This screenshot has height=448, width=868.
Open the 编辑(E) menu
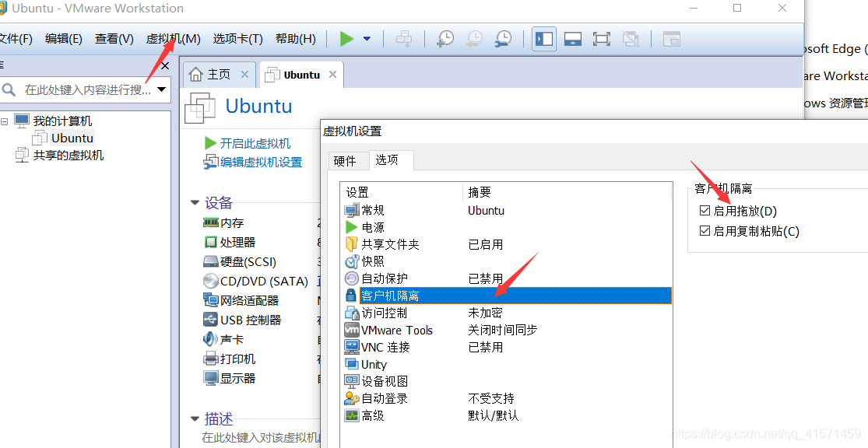pyautogui.click(x=64, y=39)
